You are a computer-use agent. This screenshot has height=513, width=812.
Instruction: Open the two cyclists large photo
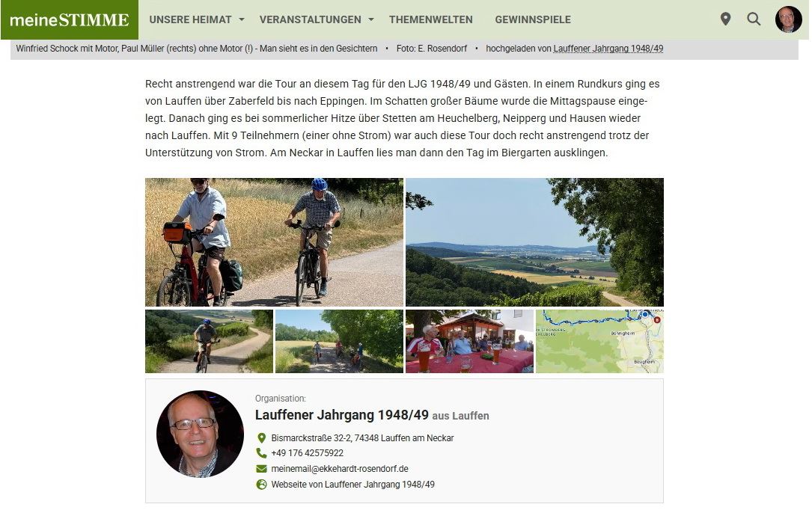pyautogui.click(x=274, y=242)
